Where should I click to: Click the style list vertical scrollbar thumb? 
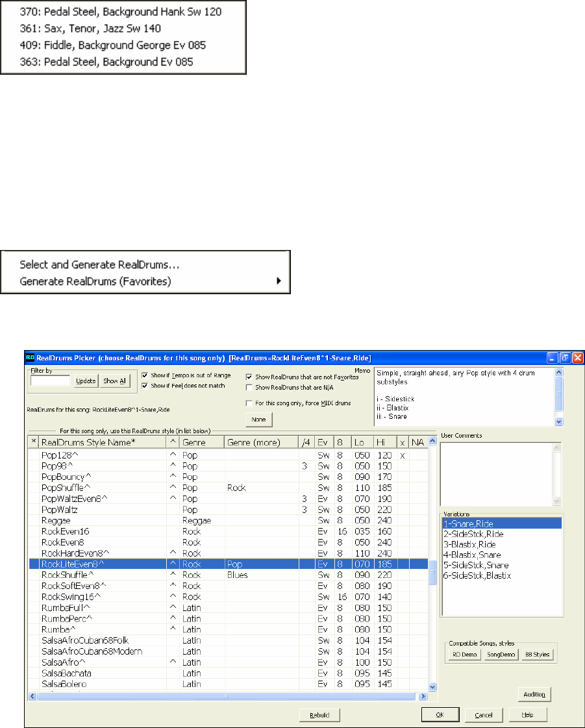[432, 573]
